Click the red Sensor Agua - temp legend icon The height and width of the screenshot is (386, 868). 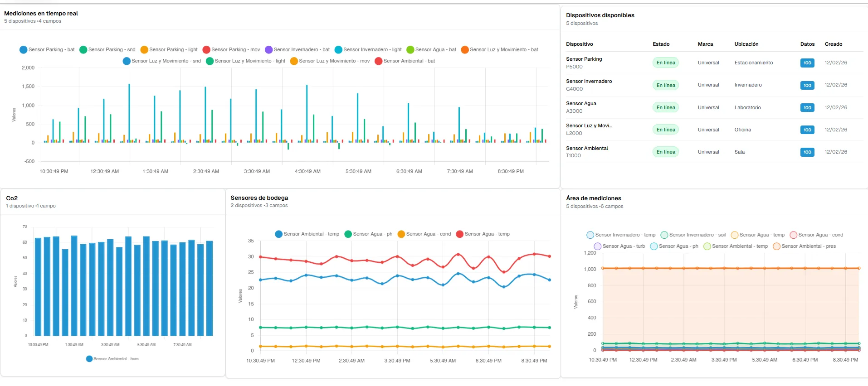coord(460,234)
